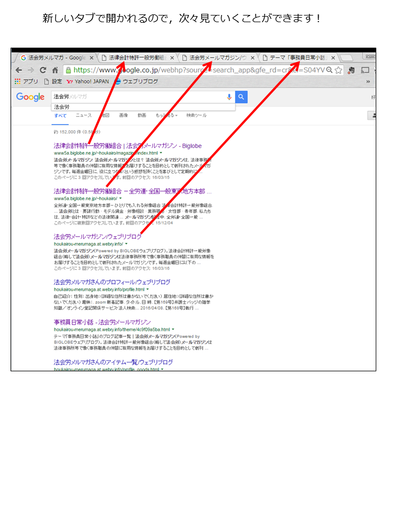Open the アプリ apps grid shortcut
This screenshot has height=532, width=399.
point(26,81)
